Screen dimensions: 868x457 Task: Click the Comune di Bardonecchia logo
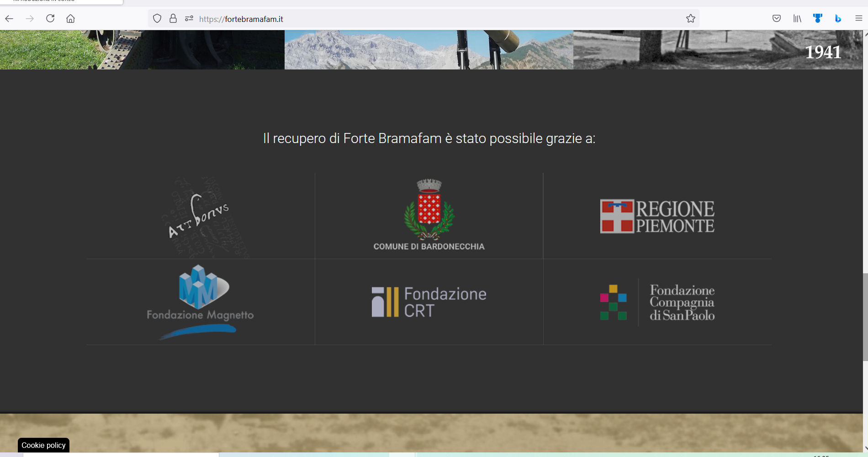tap(429, 216)
